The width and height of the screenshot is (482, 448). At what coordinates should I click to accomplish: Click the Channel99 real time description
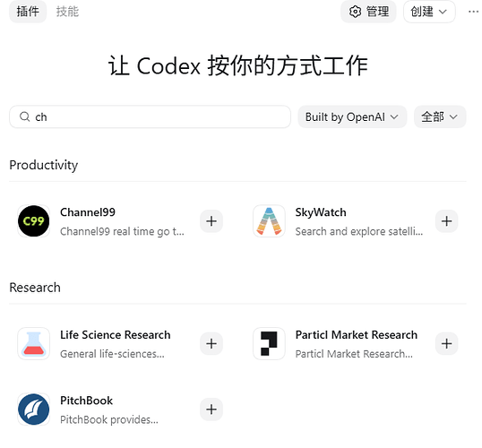[x=122, y=231]
